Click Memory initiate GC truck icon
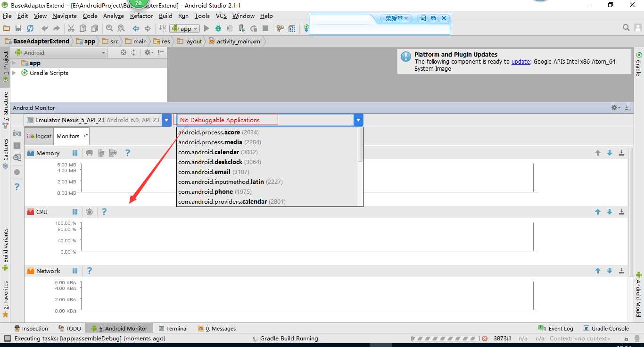This screenshot has height=347, width=644. click(89, 153)
